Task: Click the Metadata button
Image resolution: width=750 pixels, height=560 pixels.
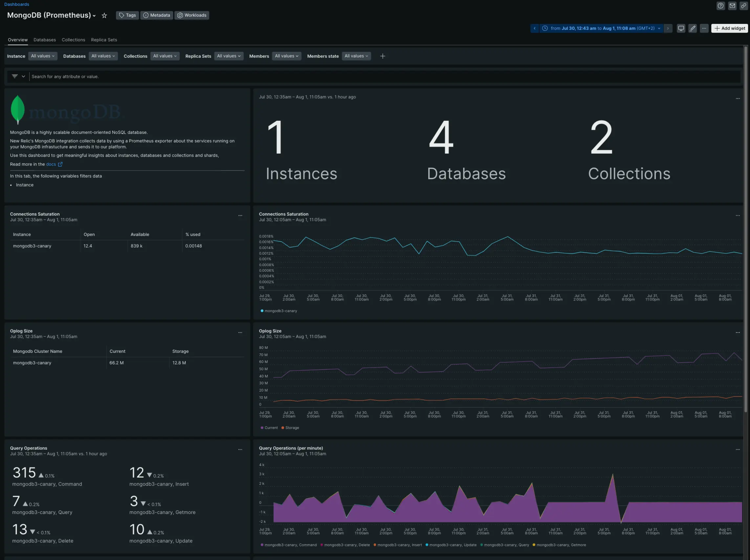Action: (157, 15)
